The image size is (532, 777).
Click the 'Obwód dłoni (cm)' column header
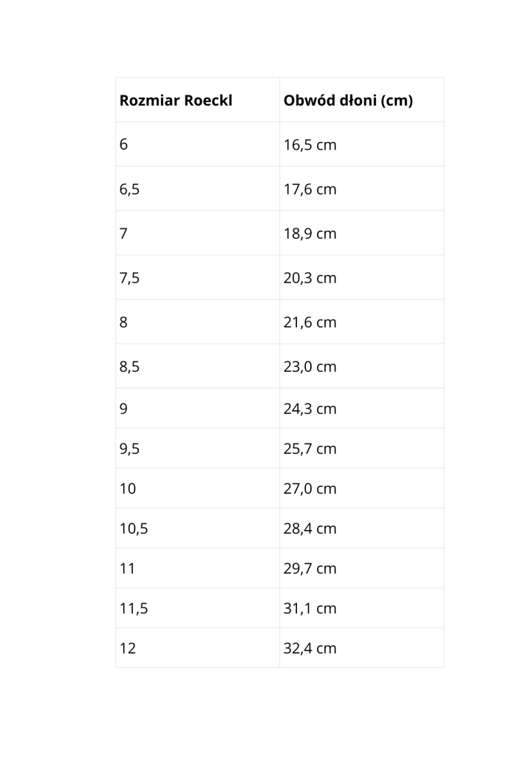(348, 101)
